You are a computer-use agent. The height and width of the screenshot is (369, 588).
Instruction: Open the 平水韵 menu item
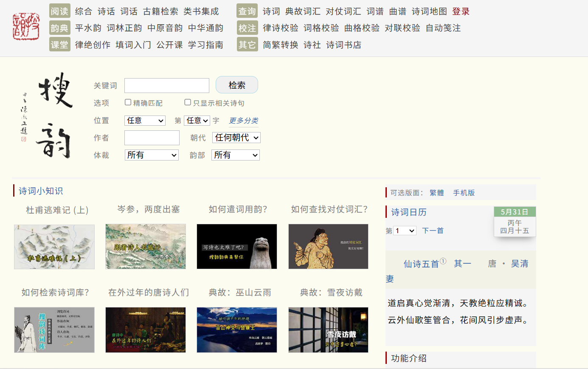tap(88, 28)
